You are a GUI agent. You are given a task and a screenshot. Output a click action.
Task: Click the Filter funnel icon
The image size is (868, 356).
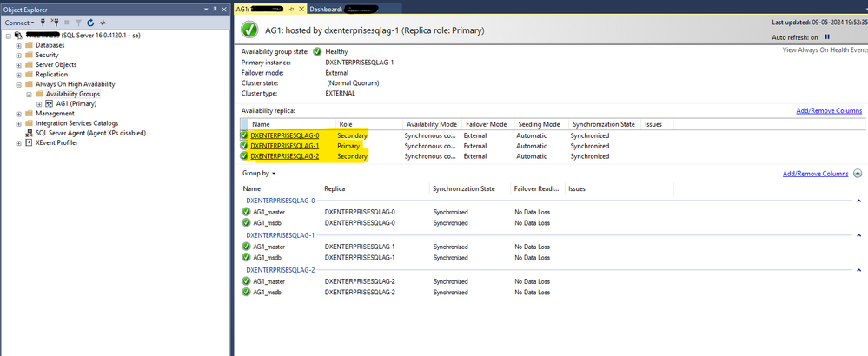coord(78,23)
